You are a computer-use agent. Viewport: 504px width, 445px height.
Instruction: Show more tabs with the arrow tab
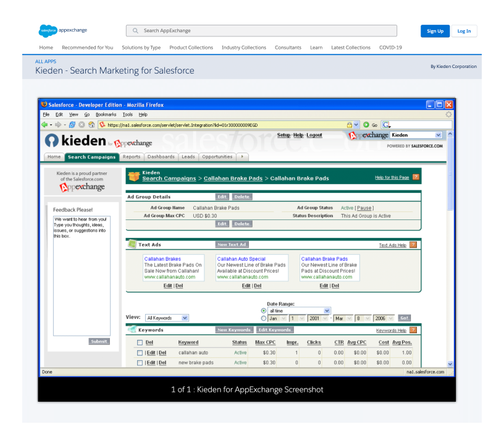click(242, 157)
